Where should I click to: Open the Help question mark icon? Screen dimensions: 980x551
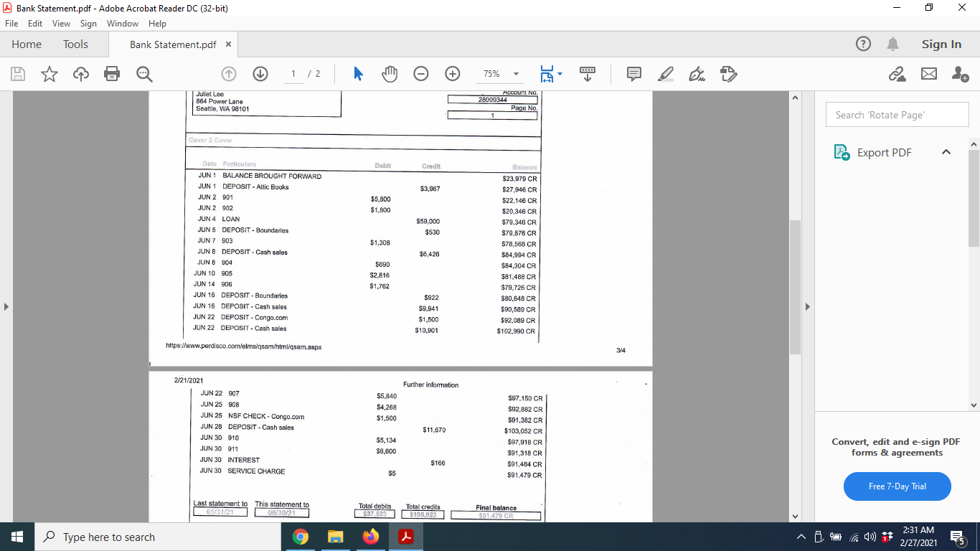pos(864,44)
